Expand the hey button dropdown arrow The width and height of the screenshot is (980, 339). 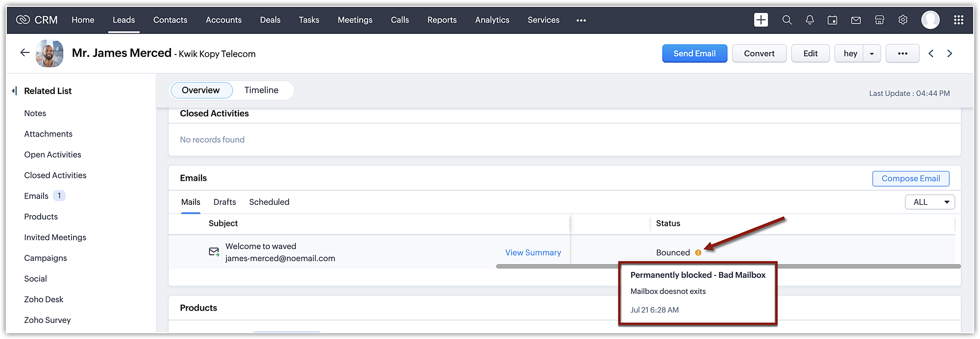872,54
